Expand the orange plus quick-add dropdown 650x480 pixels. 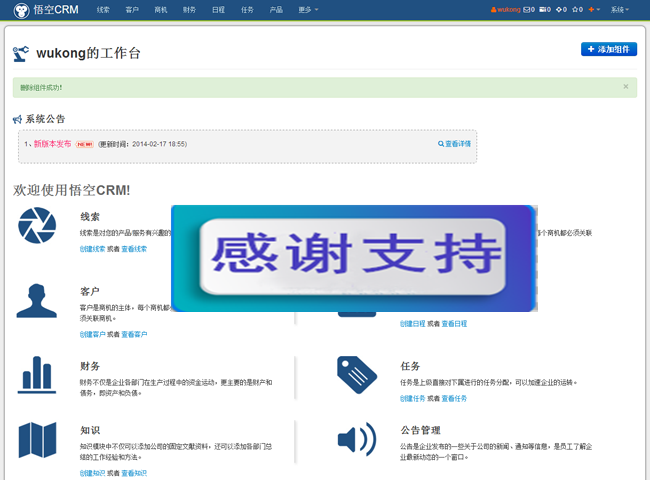tap(594, 10)
